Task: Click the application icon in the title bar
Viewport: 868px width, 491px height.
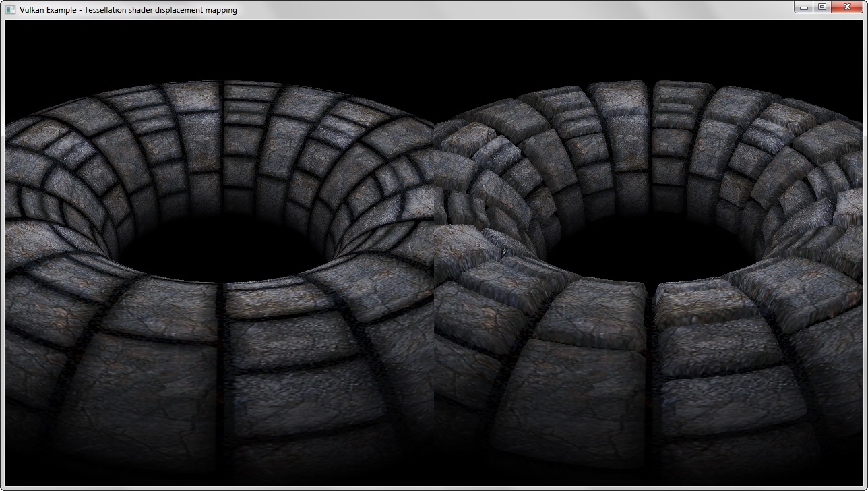Action: [x=10, y=9]
